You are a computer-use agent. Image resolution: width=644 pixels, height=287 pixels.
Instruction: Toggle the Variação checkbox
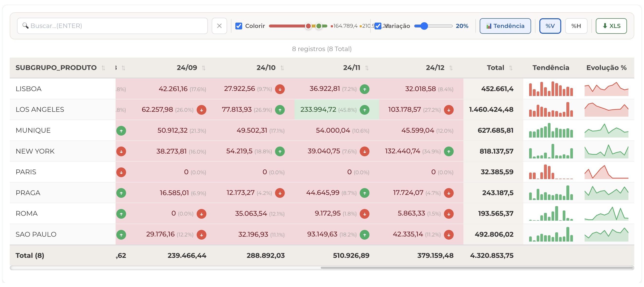[x=378, y=26]
